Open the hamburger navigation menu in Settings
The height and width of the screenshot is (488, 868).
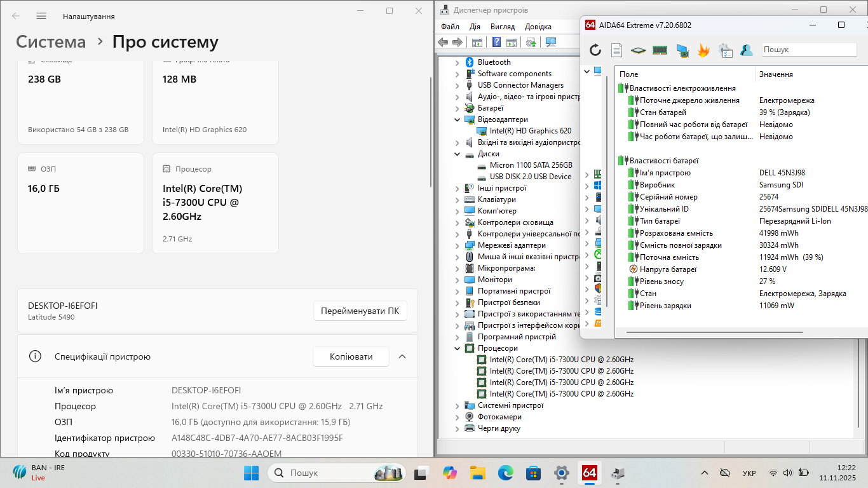(41, 16)
